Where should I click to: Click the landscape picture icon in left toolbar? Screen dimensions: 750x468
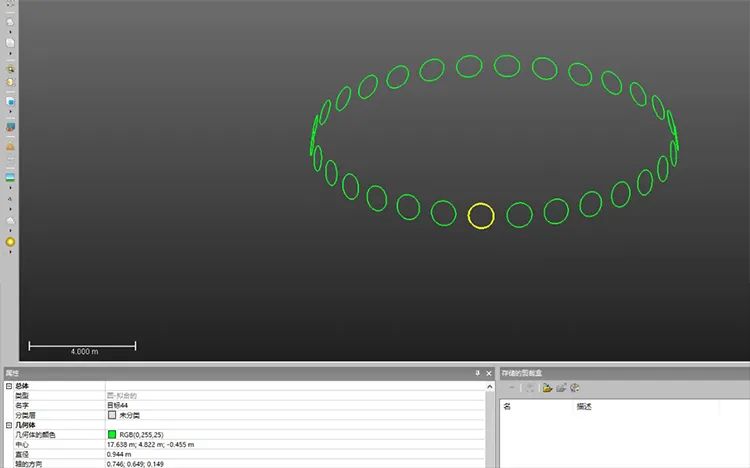10,178
